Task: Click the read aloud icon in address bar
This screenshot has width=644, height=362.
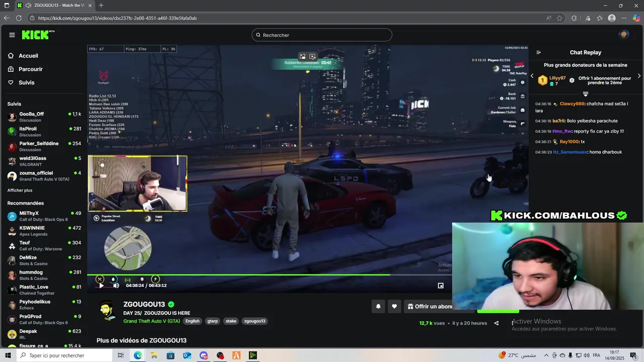Action: click(x=548, y=18)
